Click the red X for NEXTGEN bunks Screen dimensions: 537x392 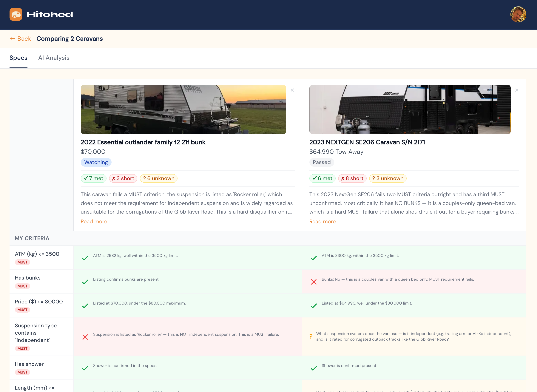pyautogui.click(x=314, y=282)
